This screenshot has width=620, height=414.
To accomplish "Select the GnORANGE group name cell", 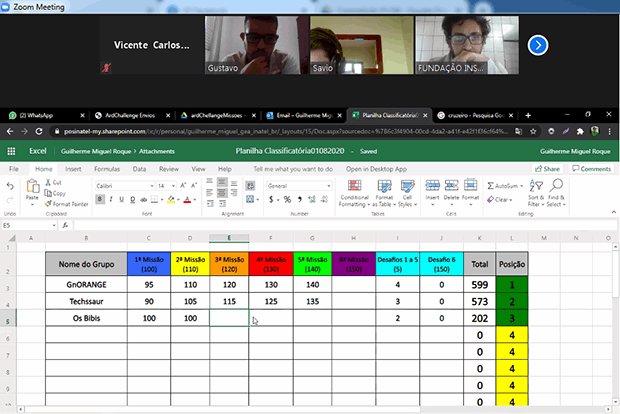I will [86, 285].
